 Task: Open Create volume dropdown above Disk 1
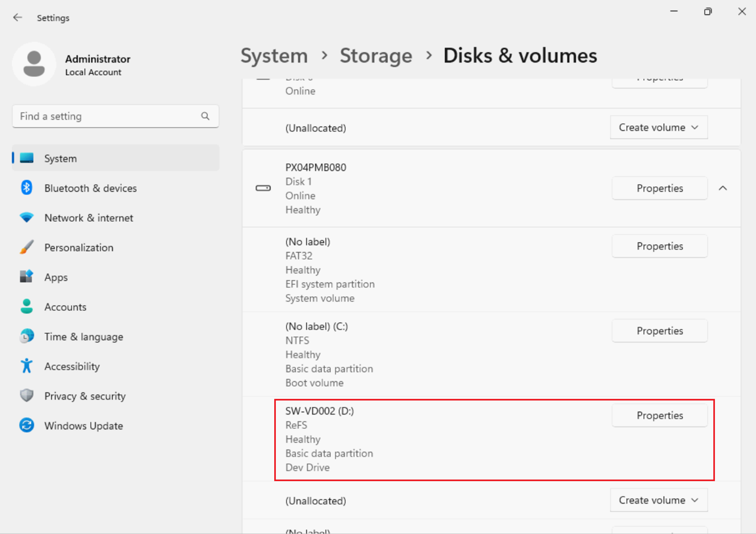[x=658, y=127]
